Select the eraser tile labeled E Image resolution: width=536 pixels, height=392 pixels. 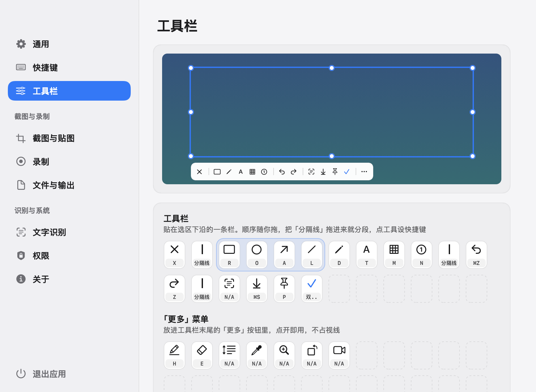pyautogui.click(x=202, y=355)
